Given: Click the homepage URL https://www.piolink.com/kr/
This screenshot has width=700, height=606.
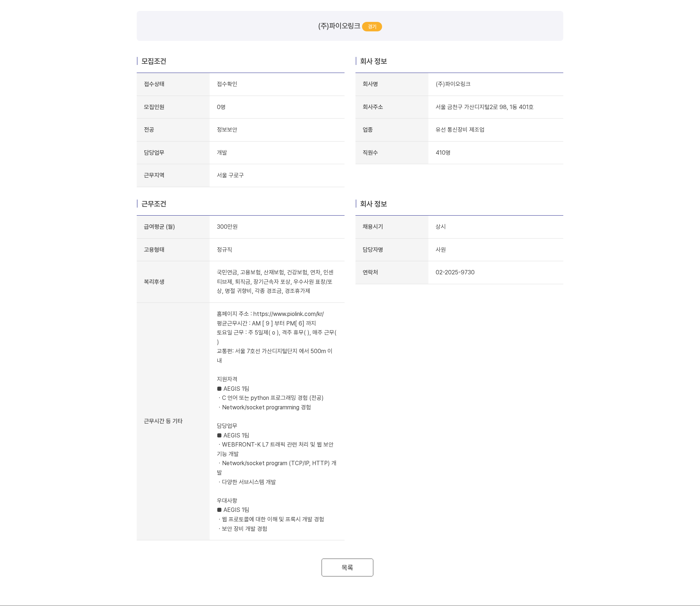Looking at the screenshot, I should pos(288,314).
